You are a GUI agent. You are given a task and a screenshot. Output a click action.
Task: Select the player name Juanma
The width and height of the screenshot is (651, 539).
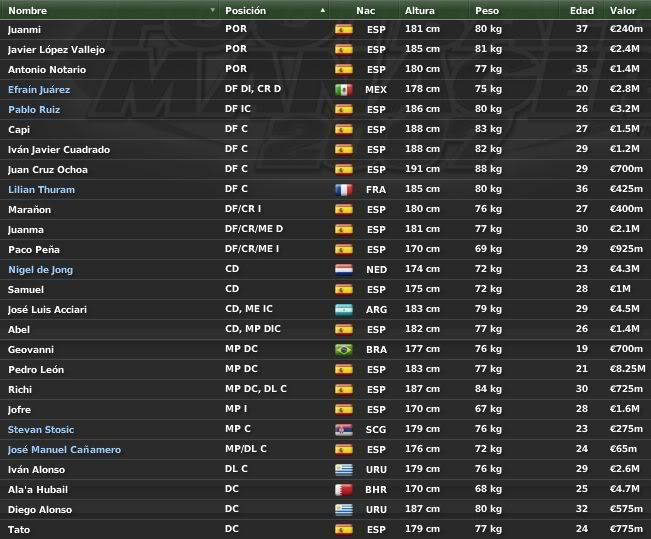26,230
